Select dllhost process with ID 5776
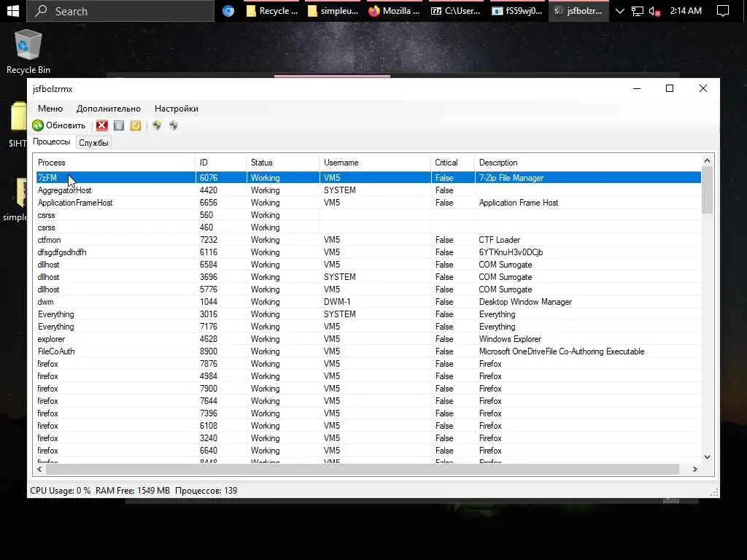This screenshot has width=747, height=560. [x=368, y=289]
